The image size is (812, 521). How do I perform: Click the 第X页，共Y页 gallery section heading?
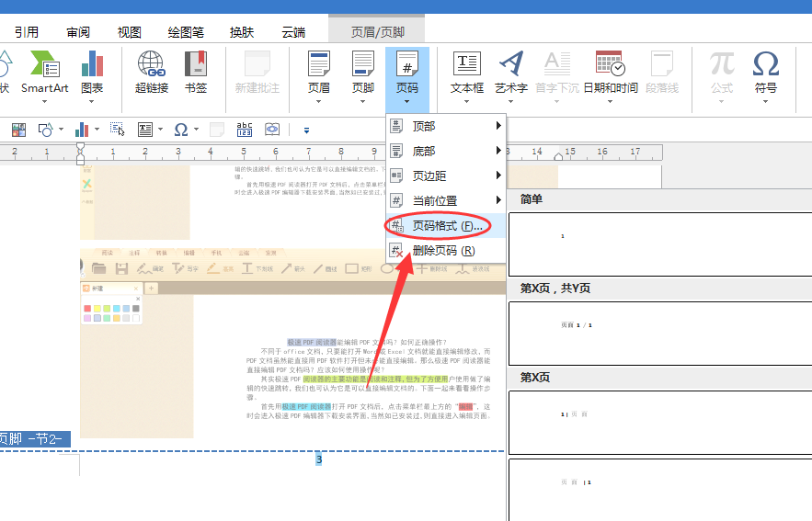point(555,289)
